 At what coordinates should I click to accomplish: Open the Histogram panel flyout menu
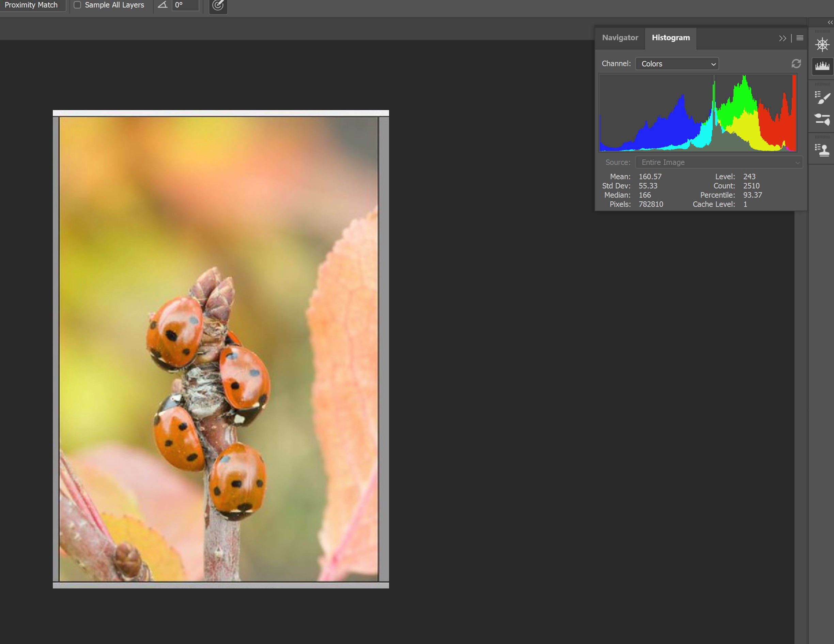pos(800,38)
